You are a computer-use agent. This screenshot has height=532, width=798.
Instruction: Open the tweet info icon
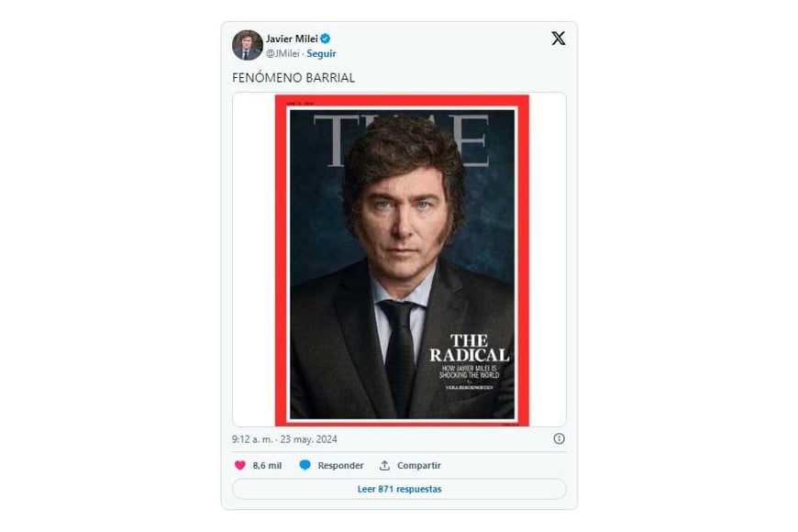pos(560,438)
